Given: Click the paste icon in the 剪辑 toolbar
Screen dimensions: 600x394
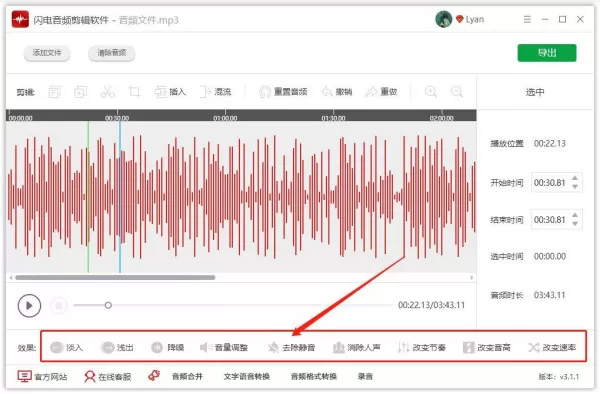Looking at the screenshot, I should coord(81,92).
